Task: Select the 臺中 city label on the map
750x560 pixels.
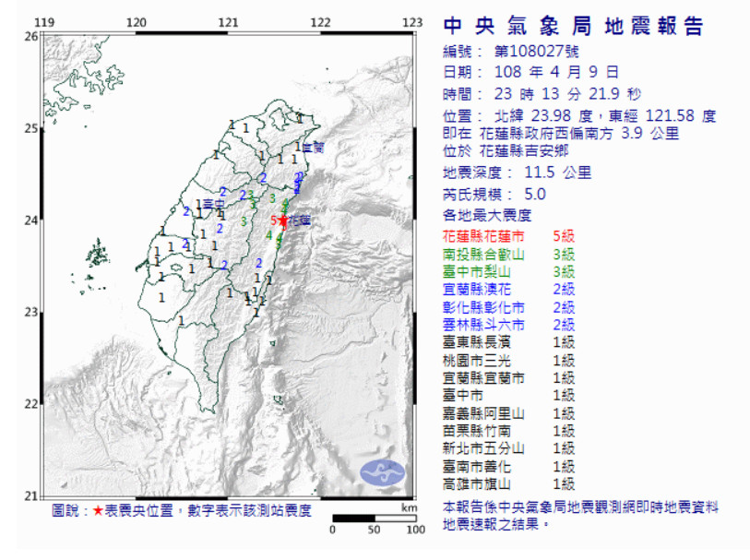Action: click(213, 204)
